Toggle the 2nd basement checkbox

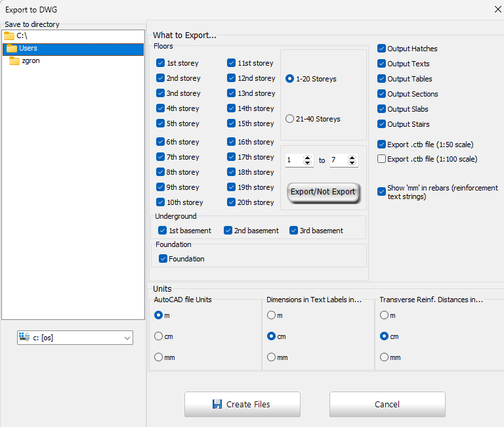point(228,231)
